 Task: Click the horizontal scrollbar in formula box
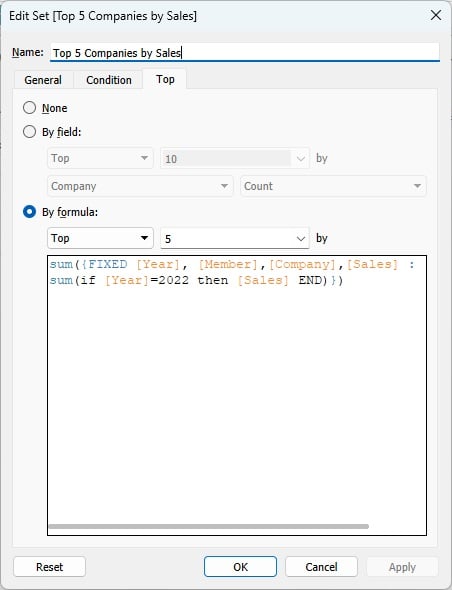(209, 526)
